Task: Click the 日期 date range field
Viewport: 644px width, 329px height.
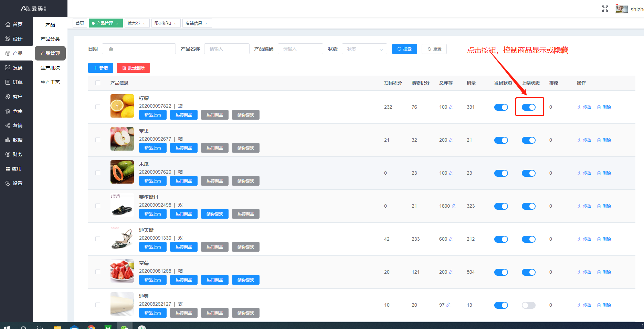Action: pyautogui.click(x=139, y=49)
